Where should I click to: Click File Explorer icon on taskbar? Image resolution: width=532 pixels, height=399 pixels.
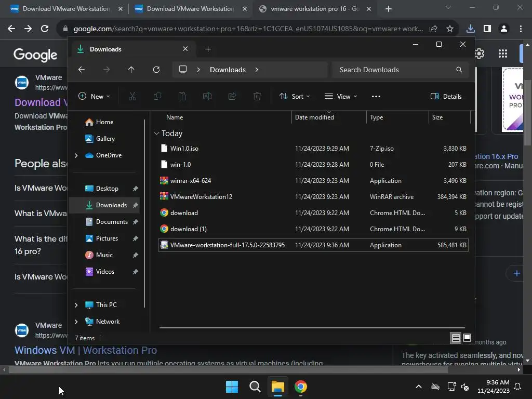(x=277, y=387)
